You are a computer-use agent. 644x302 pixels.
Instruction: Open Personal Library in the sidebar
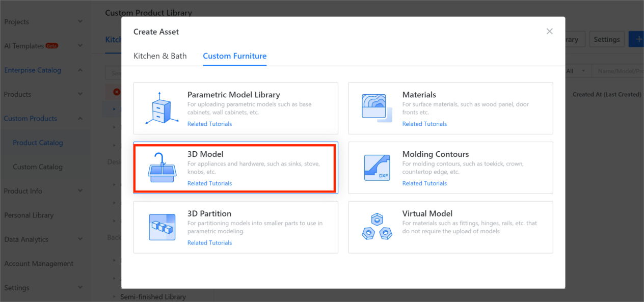pyautogui.click(x=29, y=215)
